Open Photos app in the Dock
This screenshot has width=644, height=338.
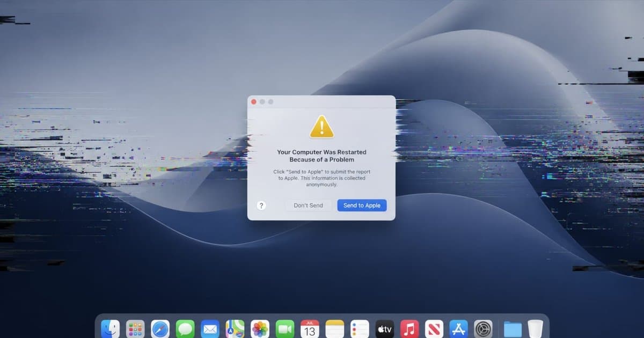click(260, 329)
